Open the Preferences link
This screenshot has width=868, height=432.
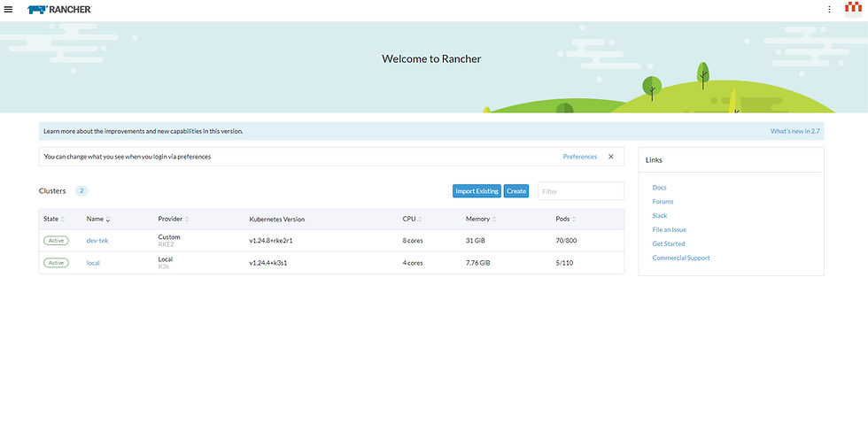(579, 157)
